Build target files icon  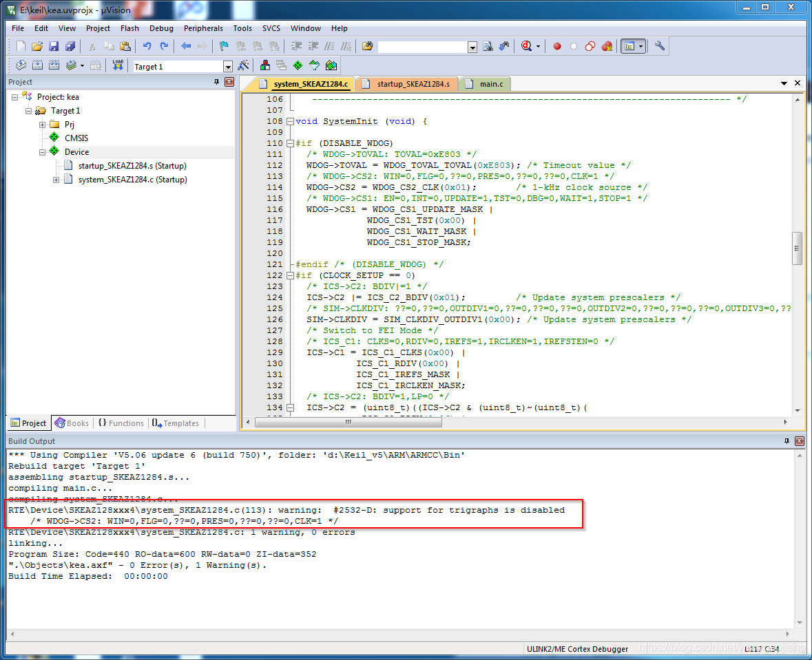pyautogui.click(x=37, y=65)
